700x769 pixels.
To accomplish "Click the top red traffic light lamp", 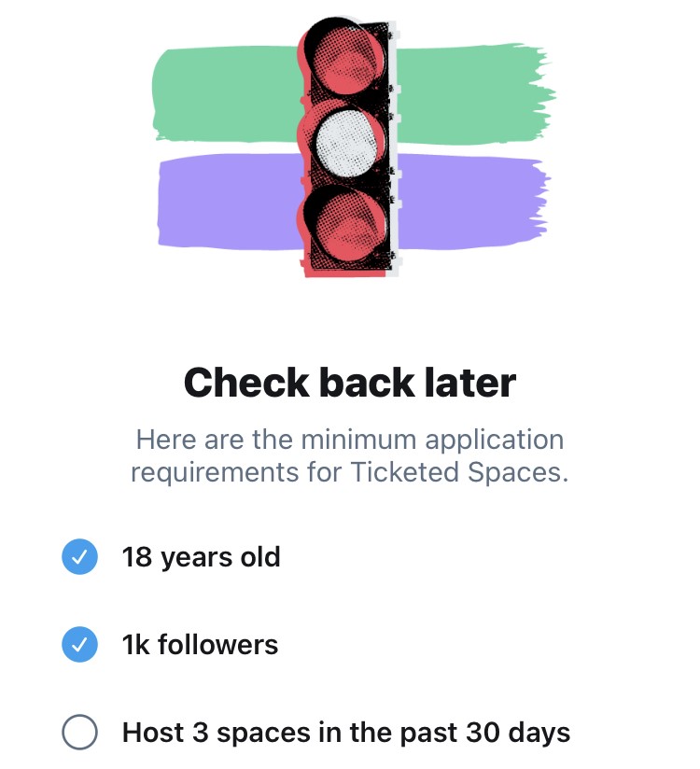I will (347, 65).
